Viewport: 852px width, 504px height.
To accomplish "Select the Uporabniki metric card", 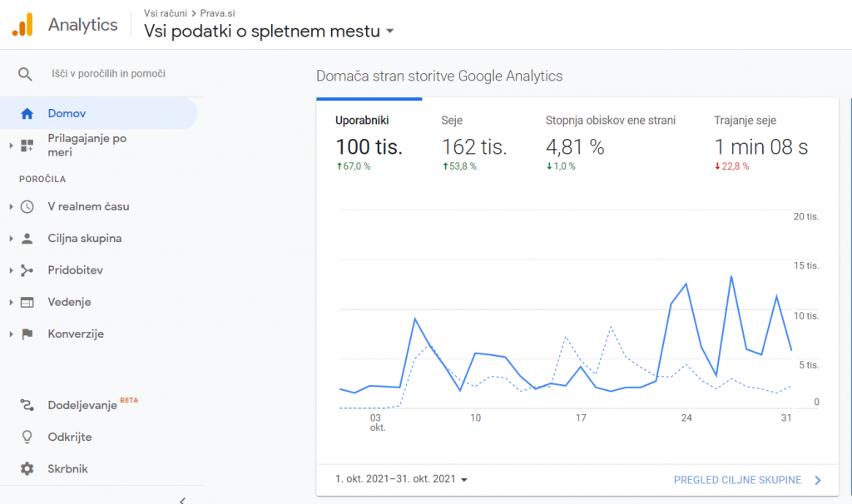I will (x=369, y=137).
